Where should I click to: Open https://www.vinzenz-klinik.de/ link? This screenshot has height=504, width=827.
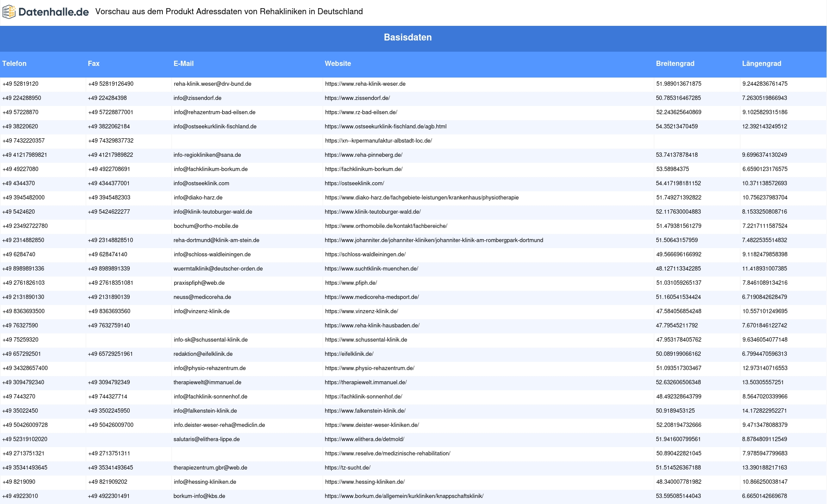(362, 311)
